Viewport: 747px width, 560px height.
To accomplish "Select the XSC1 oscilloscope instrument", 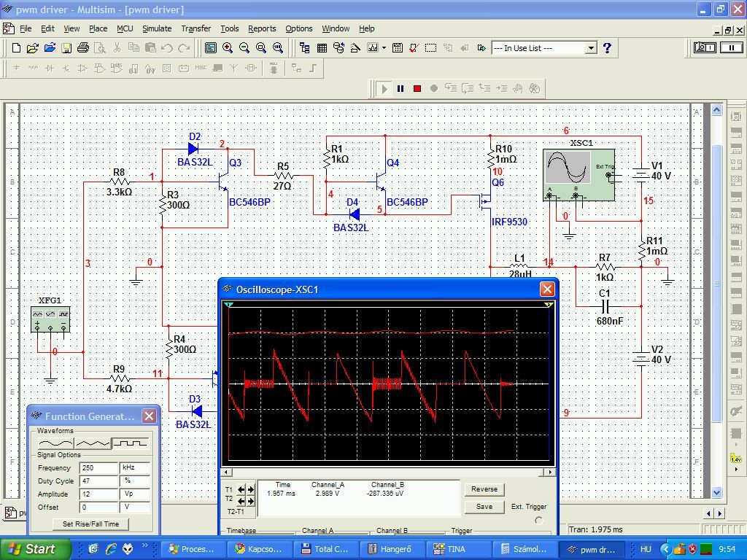I will click(x=578, y=174).
